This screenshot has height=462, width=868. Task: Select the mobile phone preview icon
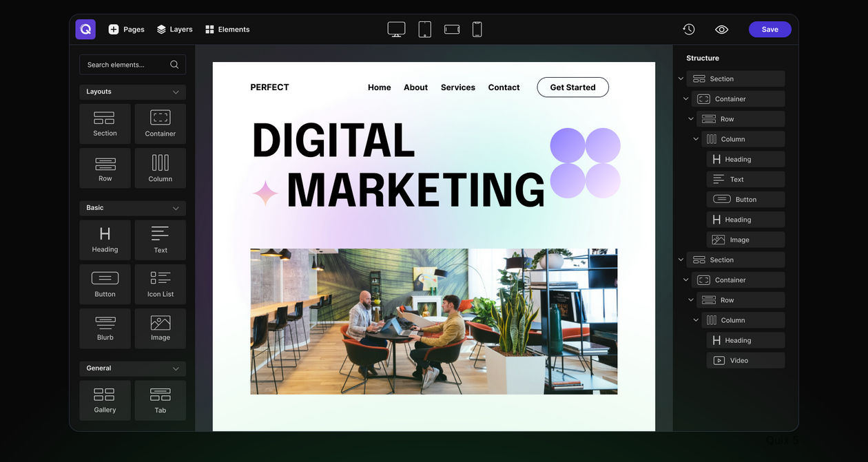(x=477, y=29)
